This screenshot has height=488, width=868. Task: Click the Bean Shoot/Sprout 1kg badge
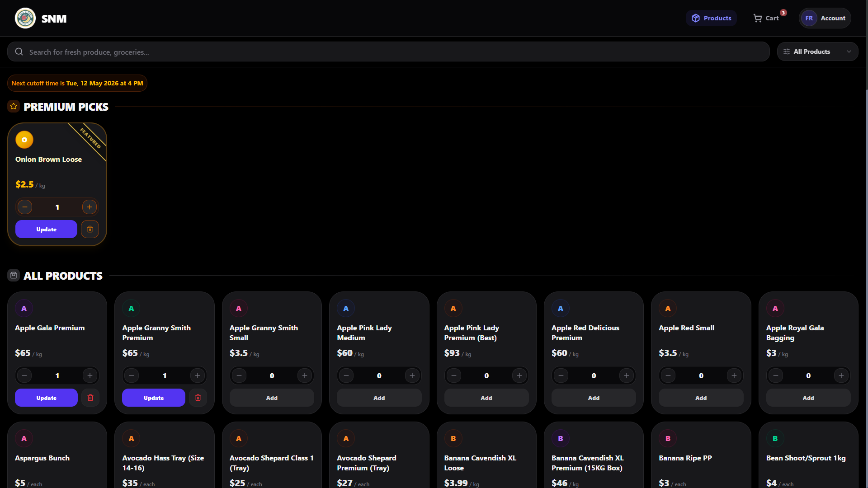pyautogui.click(x=775, y=438)
